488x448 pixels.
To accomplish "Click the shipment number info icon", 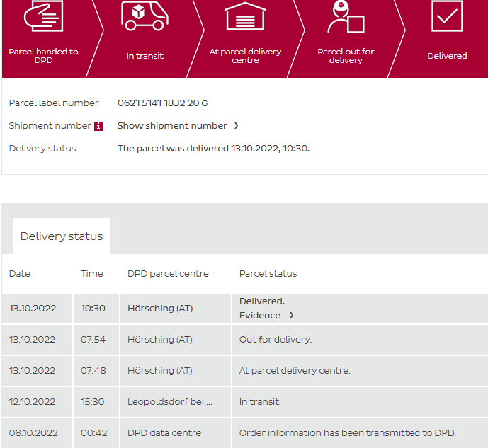I will (98, 126).
